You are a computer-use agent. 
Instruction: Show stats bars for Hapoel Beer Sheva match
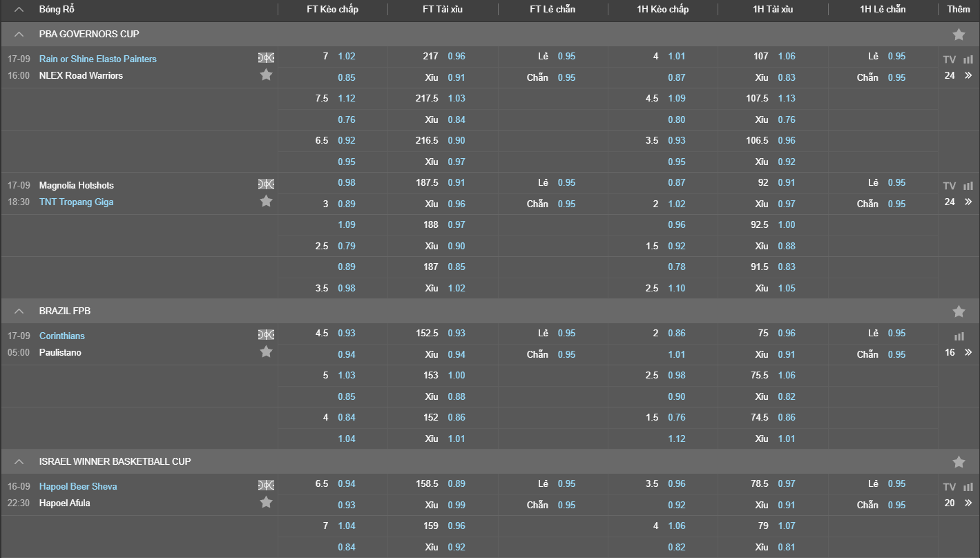[968, 487]
